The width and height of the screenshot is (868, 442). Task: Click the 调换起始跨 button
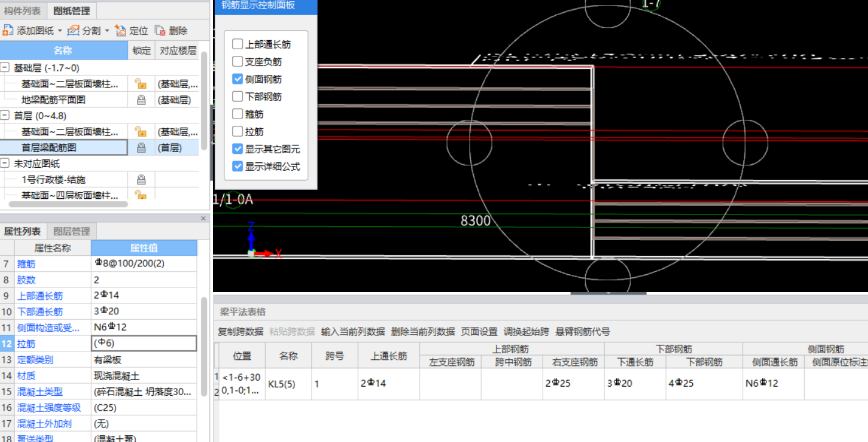(526, 331)
